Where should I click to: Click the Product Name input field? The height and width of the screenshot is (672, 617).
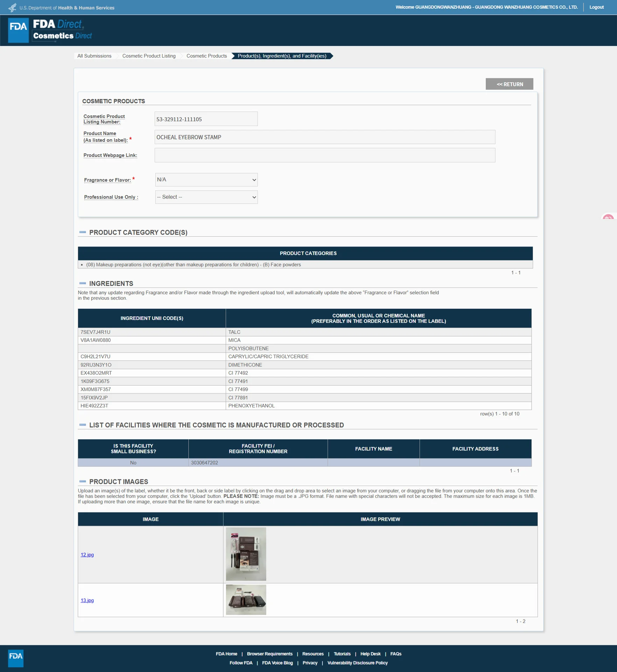[x=325, y=137]
